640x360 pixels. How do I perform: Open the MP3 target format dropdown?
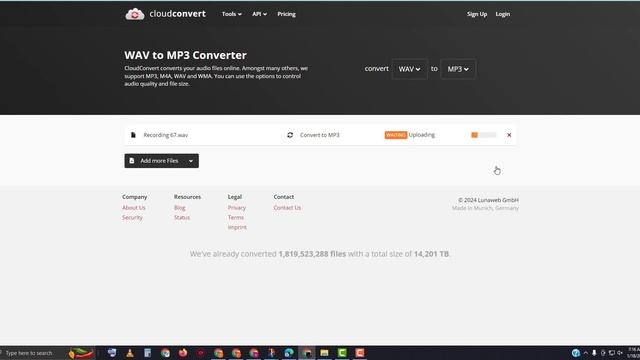[x=458, y=69]
